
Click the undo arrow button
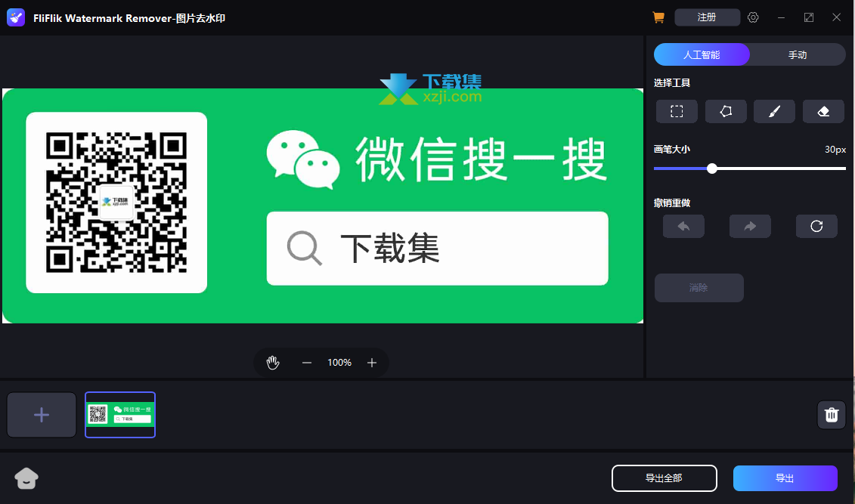click(x=684, y=226)
